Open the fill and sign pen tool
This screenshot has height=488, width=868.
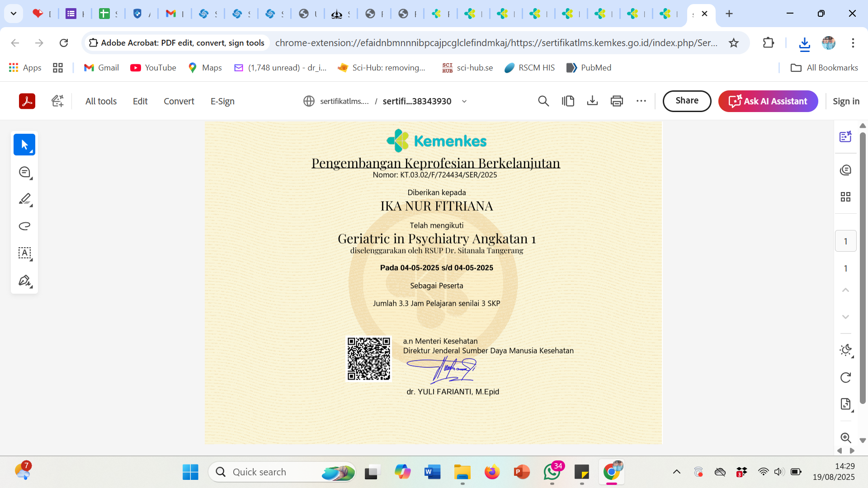pos(24,281)
